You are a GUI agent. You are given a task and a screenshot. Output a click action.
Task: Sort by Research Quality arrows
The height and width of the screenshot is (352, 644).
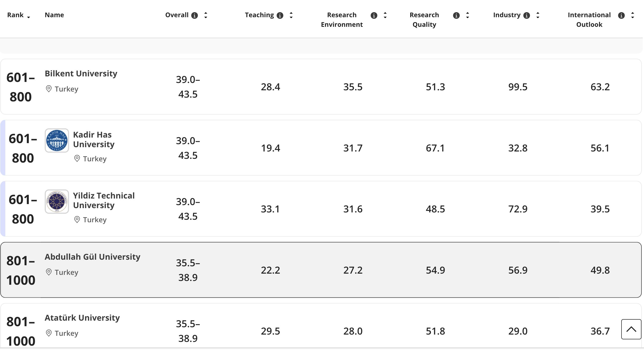468,15
